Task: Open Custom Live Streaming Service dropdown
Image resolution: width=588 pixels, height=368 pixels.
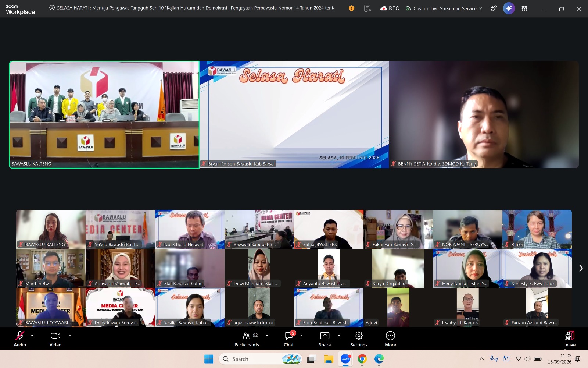Action: click(x=444, y=8)
